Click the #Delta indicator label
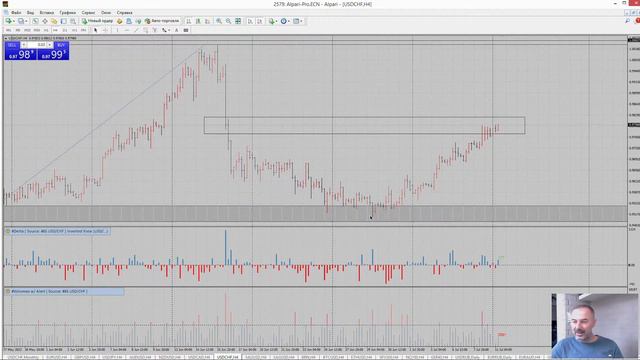 pyautogui.click(x=60, y=231)
